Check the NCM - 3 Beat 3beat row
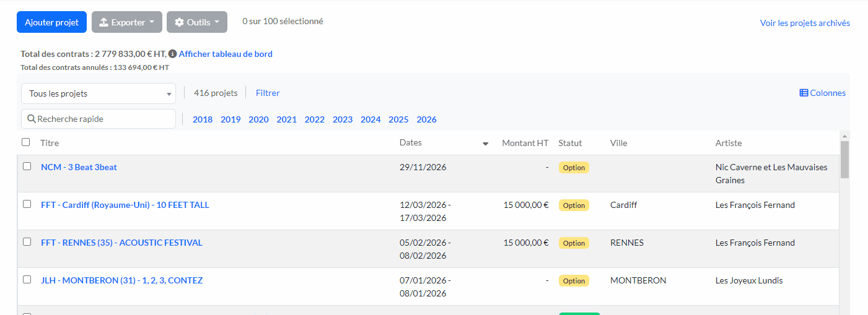 pos(27,166)
